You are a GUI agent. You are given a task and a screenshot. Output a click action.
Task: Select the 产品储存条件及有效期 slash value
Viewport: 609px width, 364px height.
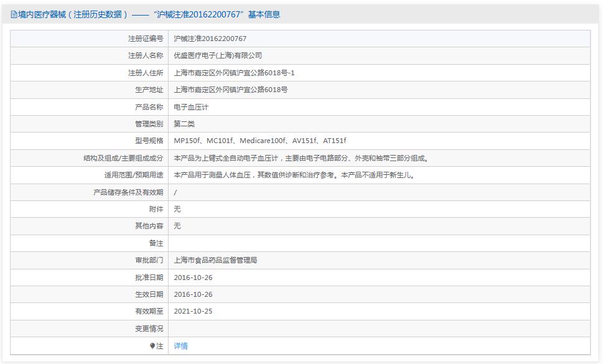[177, 192]
